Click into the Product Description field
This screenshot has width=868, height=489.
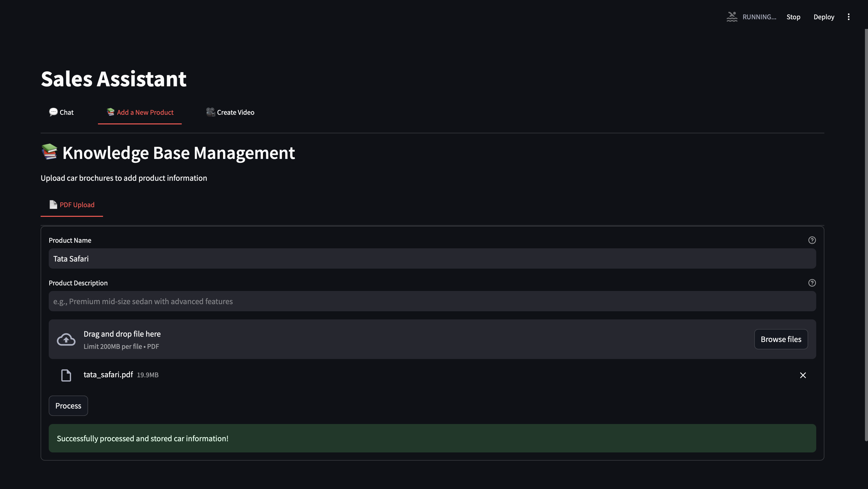pyautogui.click(x=432, y=301)
